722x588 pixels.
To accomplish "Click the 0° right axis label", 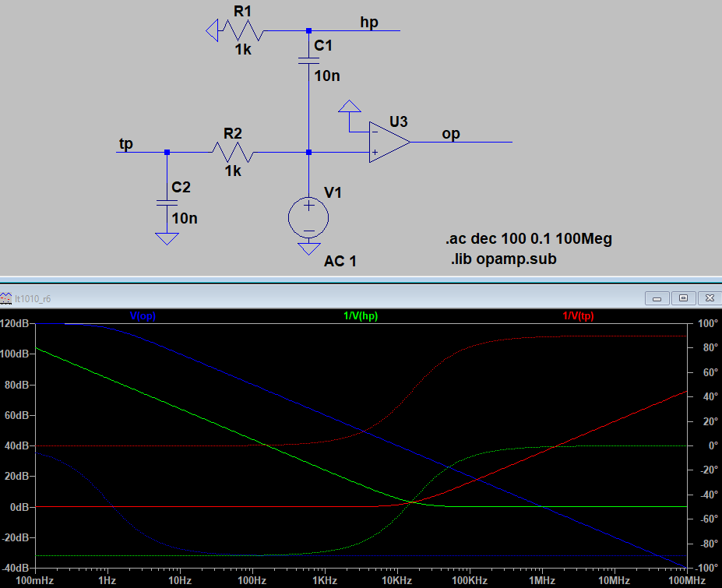I will click(713, 445).
